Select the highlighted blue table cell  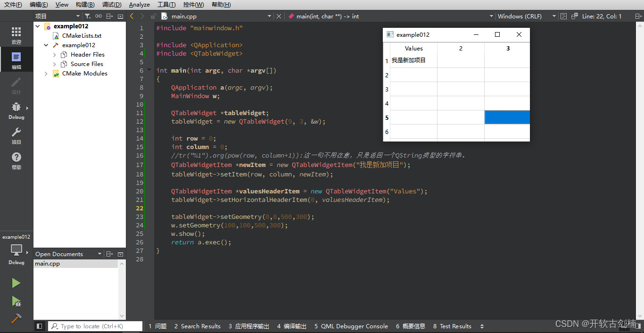pyautogui.click(x=507, y=117)
